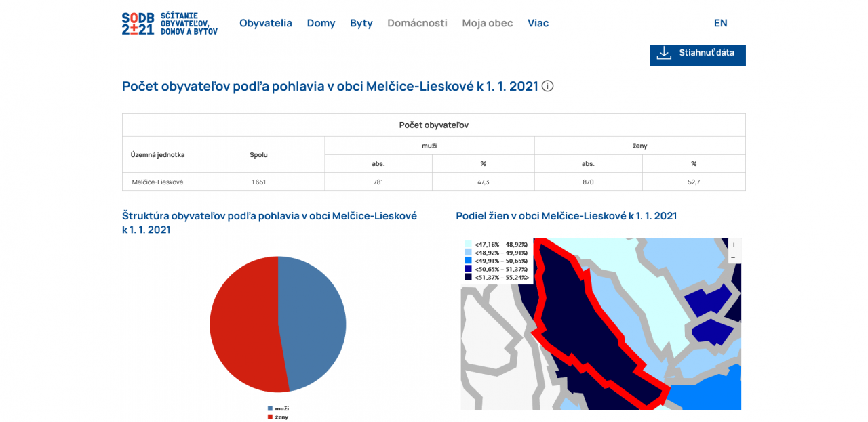The height and width of the screenshot is (422, 868).
Task: Open the Domy navigation item
Action: click(321, 23)
